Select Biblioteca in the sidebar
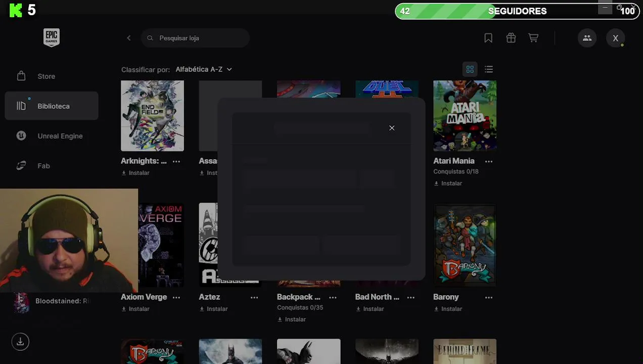This screenshot has width=643, height=364. click(x=52, y=106)
